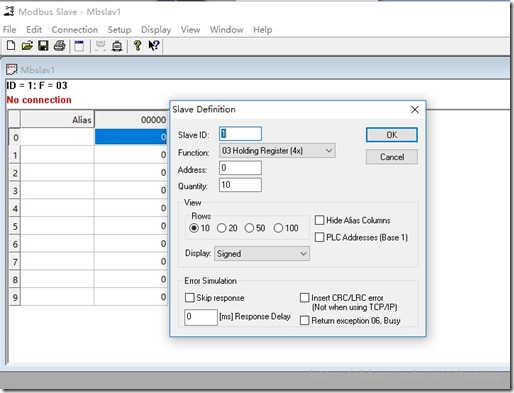Image resolution: width=514 pixels, height=393 pixels.
Task: Click the Alias column header
Action: click(x=57, y=120)
